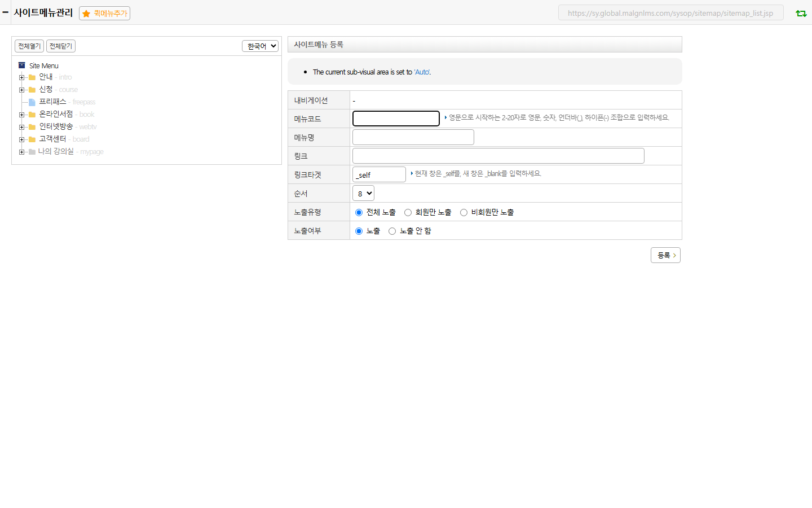The width and height of the screenshot is (812, 508).
Task: Click the 노출여부 label cell
Action: point(319,230)
